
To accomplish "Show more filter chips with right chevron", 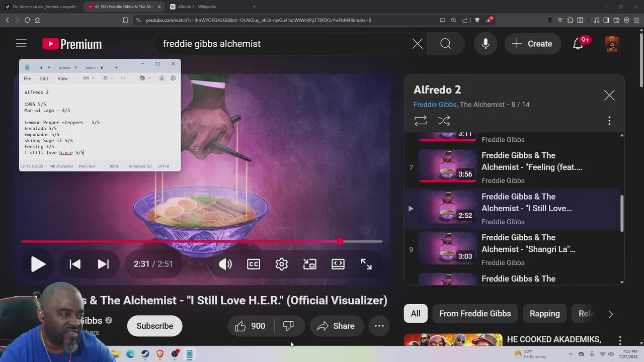I will point(610,314).
